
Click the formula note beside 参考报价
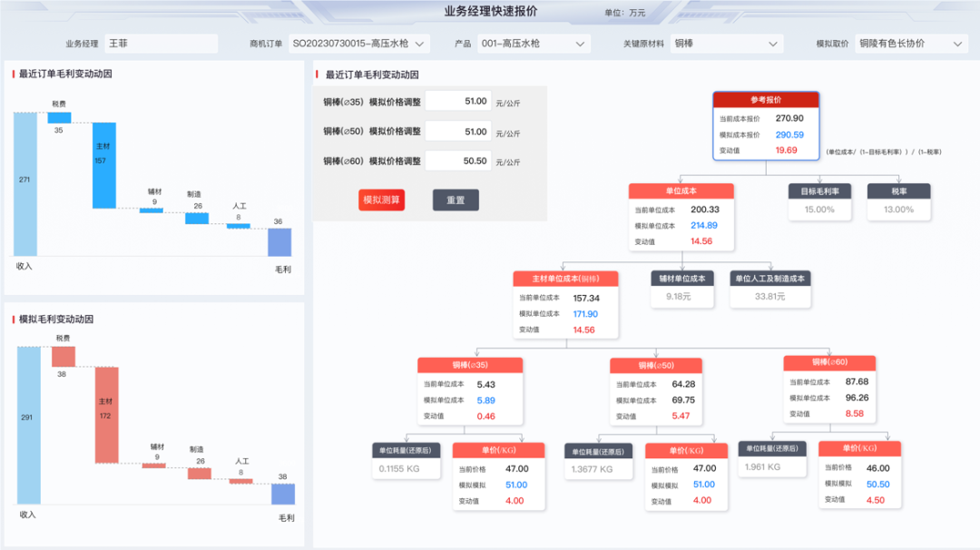coord(884,152)
